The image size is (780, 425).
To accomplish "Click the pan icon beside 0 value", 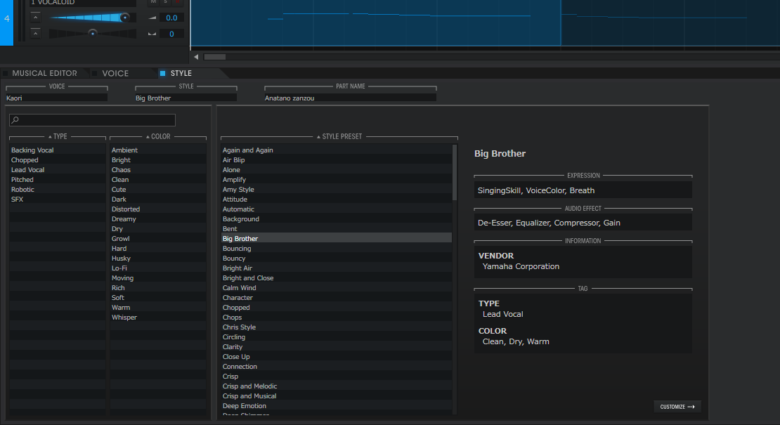I will click(x=152, y=33).
